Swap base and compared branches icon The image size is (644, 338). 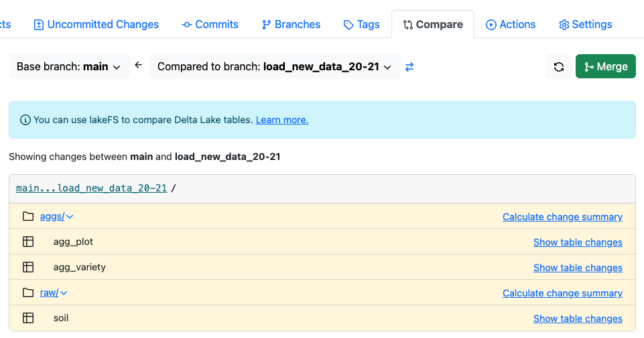[409, 67]
